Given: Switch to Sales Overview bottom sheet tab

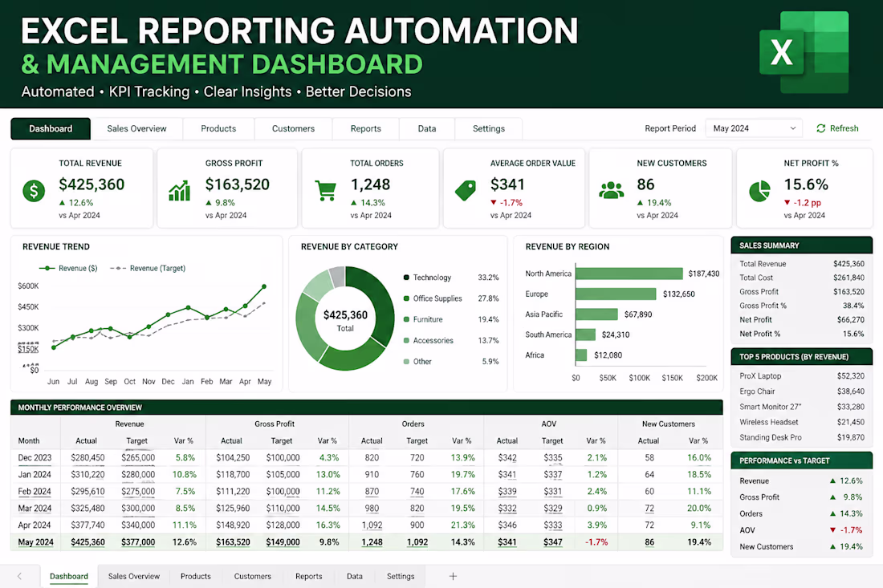Looking at the screenshot, I should (134, 576).
